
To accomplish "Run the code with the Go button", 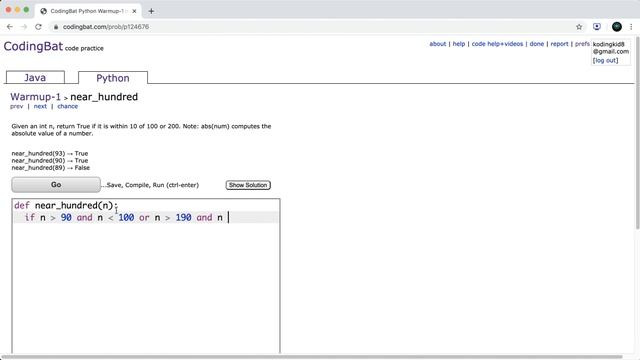I will pos(56,185).
